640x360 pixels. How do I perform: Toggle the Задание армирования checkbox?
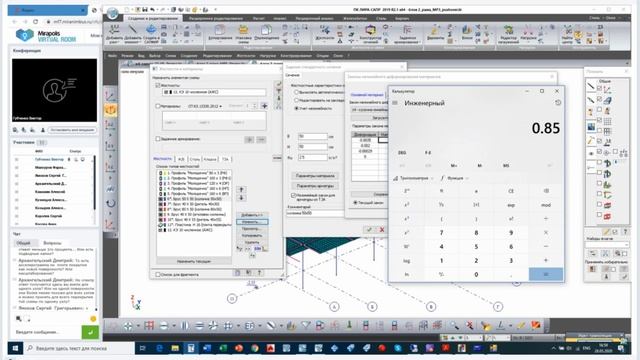158,139
